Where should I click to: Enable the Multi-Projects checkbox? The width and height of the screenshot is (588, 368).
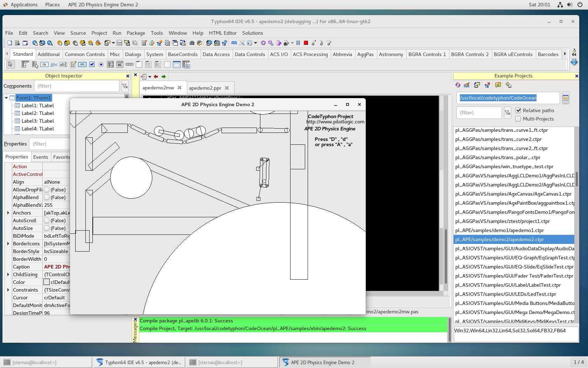[x=518, y=119]
